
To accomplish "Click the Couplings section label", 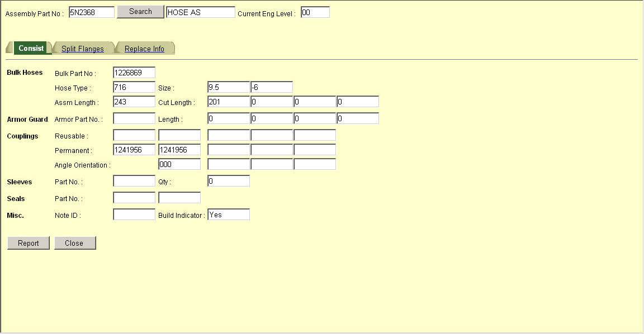I will (x=22, y=136).
